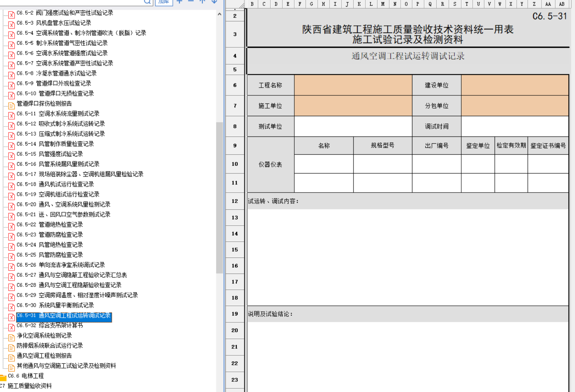The width and height of the screenshot is (575, 392).
Task: Click orange document icon for 管道焊口探伤检测报告
Action: (11, 106)
